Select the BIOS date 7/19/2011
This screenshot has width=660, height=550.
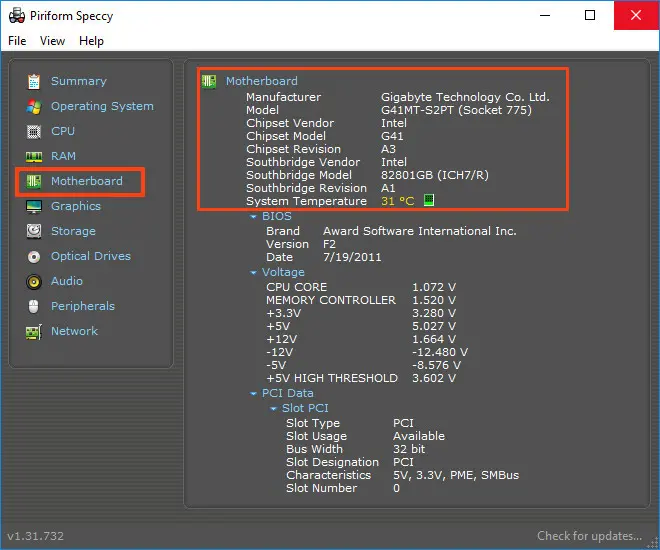click(x=352, y=257)
